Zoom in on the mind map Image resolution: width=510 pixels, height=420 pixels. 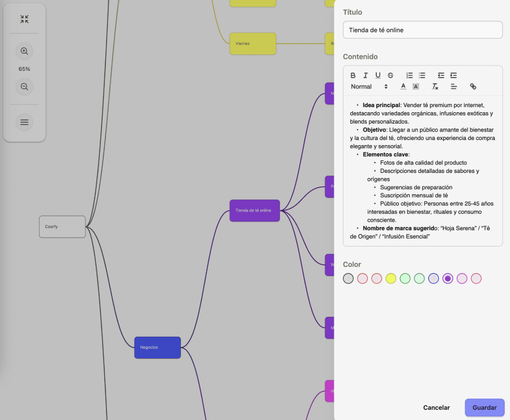24,51
